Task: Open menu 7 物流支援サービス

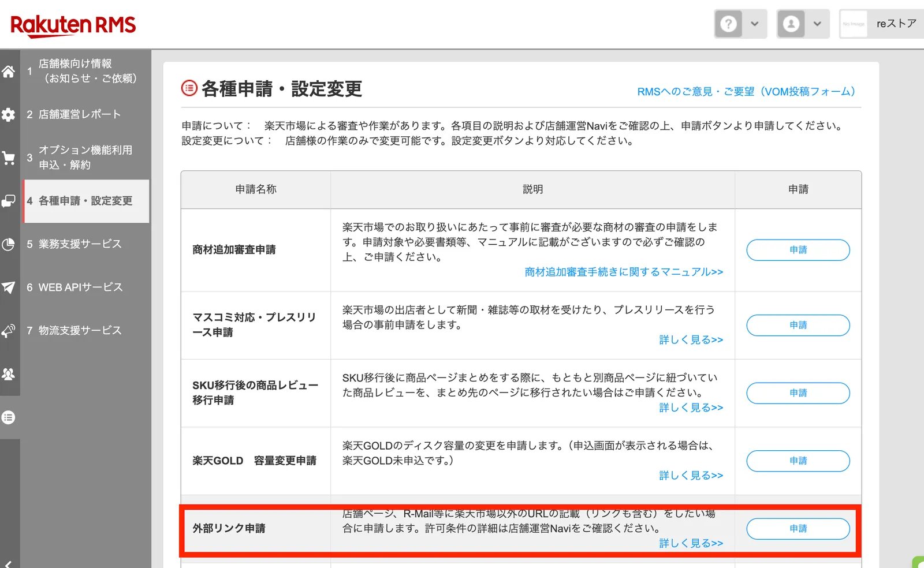Action: [x=85, y=331]
